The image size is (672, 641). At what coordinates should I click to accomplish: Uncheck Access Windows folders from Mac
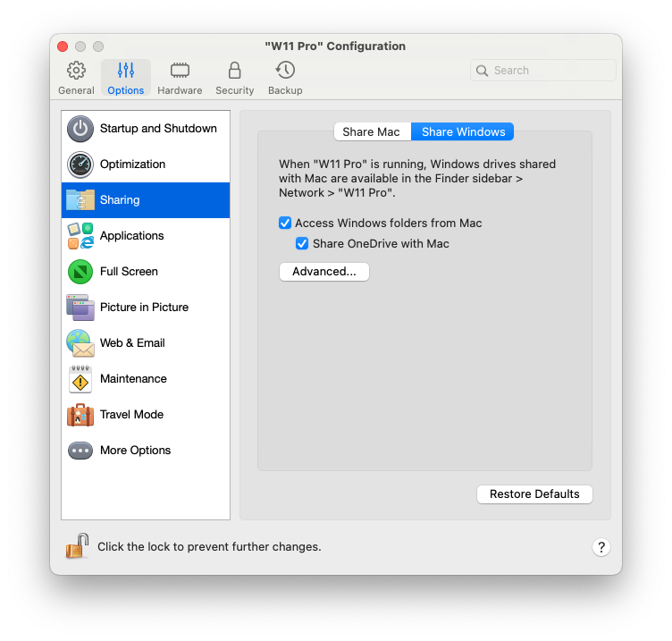tap(285, 224)
